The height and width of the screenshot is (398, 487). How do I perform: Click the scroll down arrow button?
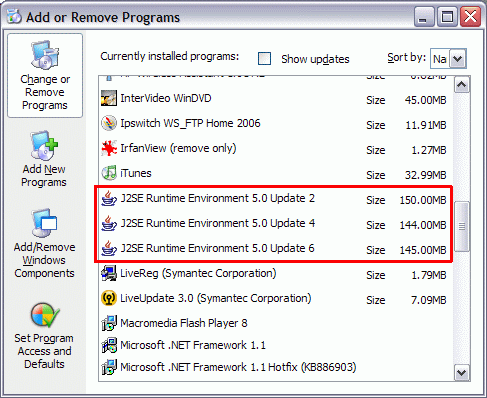[462, 372]
